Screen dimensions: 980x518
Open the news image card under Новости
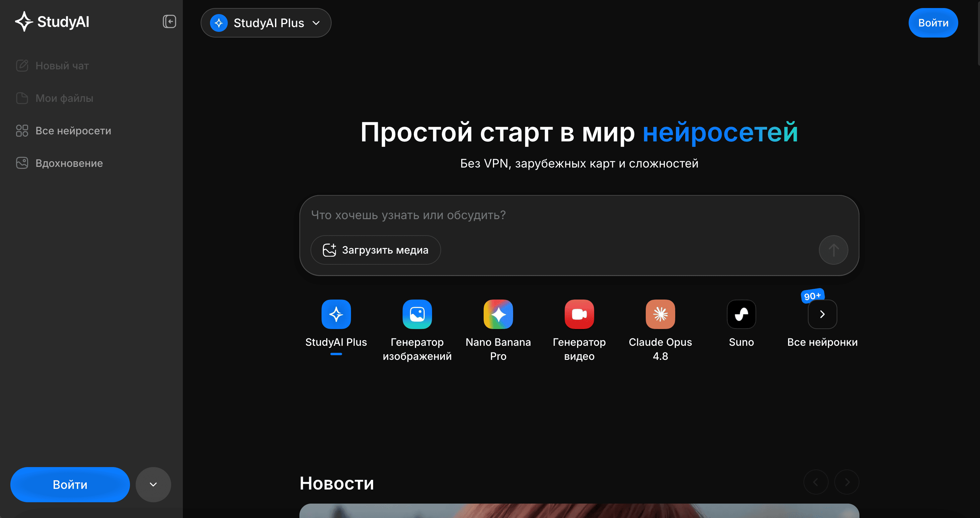(x=579, y=511)
